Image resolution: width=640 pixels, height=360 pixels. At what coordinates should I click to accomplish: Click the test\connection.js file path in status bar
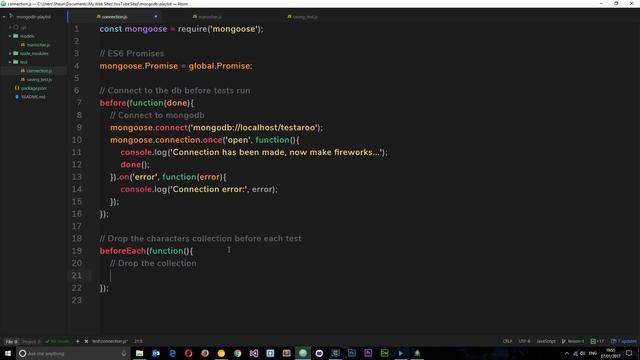(x=110, y=341)
